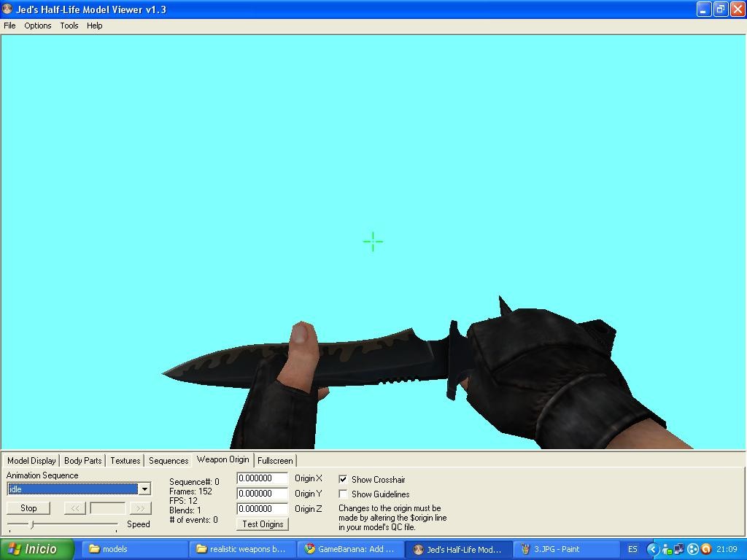Open the GameBanana browser taskbar item
747x560 pixels.
(349, 549)
